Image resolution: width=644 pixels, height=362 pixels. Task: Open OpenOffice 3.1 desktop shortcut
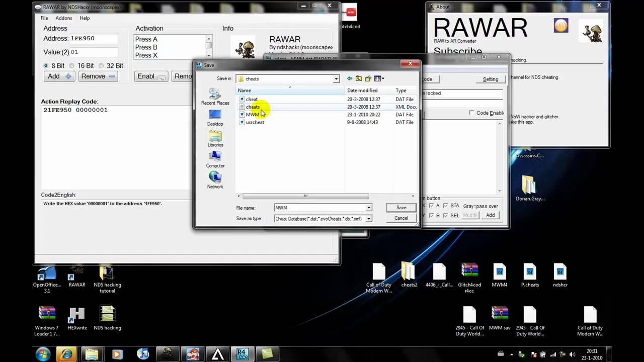(x=47, y=279)
